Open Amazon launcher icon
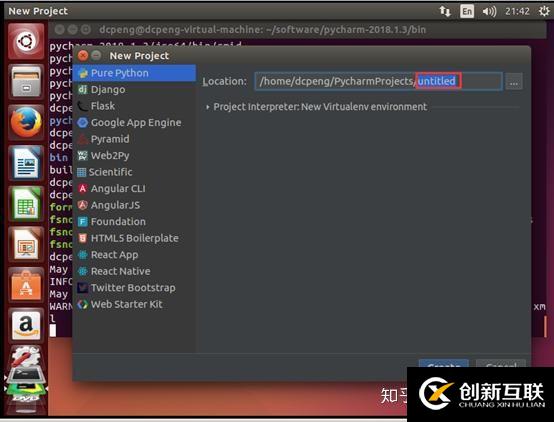This screenshot has height=422, width=554. (26, 326)
